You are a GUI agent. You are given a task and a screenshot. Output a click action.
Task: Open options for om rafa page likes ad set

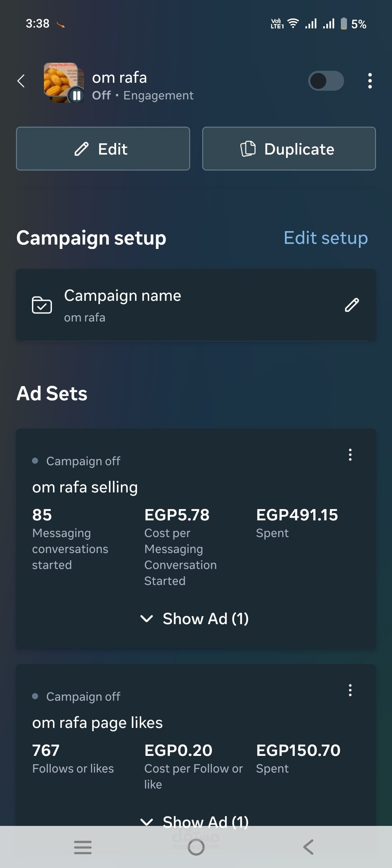(350, 690)
